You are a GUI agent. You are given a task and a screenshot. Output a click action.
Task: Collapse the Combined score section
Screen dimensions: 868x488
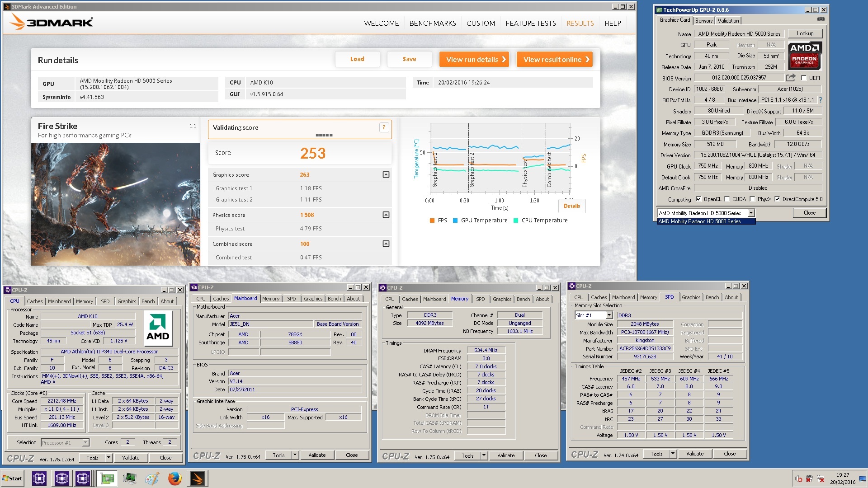tap(386, 244)
